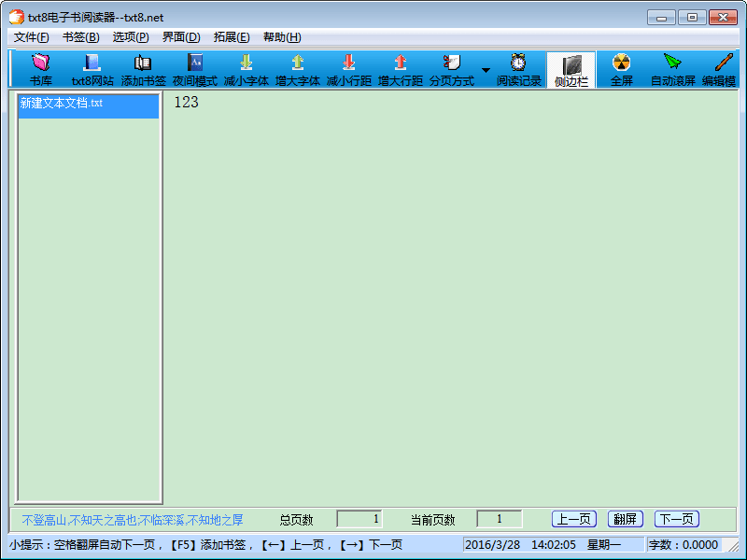Image resolution: width=747 pixels, height=560 pixels.
Task: Click the 当前页数 page number field
Action: point(499,519)
